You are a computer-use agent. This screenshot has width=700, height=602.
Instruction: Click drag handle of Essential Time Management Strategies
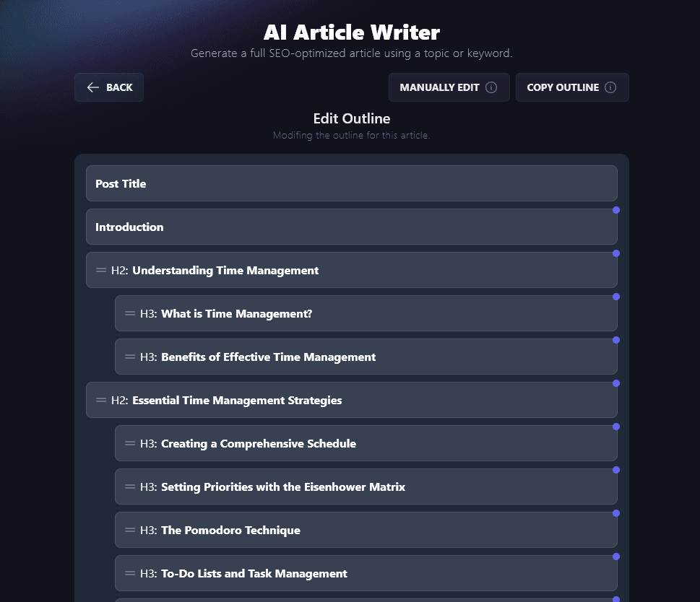(100, 400)
